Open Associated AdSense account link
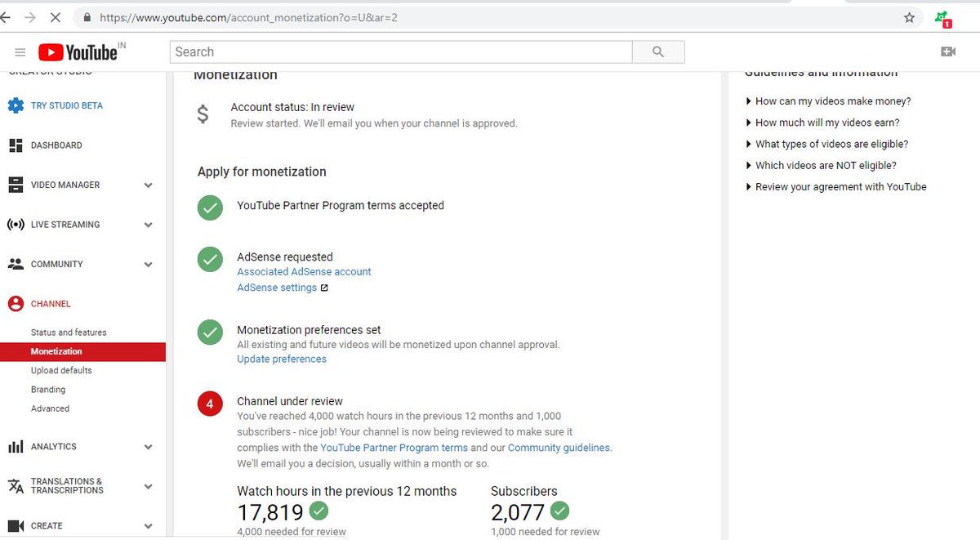Screen dimensions: 980x540 pos(304,271)
